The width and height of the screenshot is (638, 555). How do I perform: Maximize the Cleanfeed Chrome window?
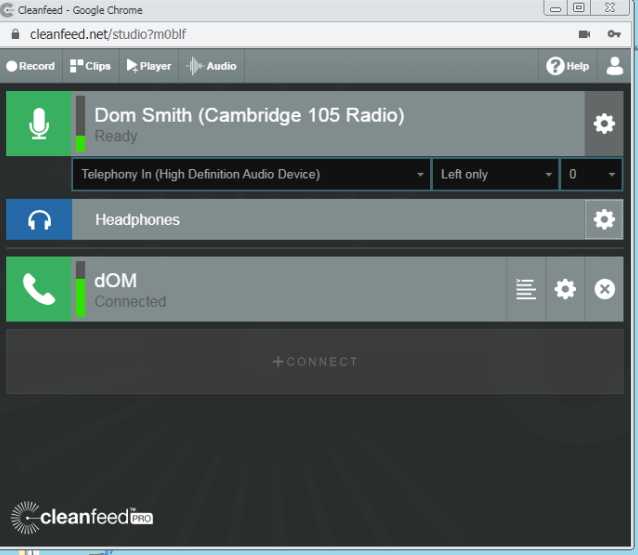579,8
